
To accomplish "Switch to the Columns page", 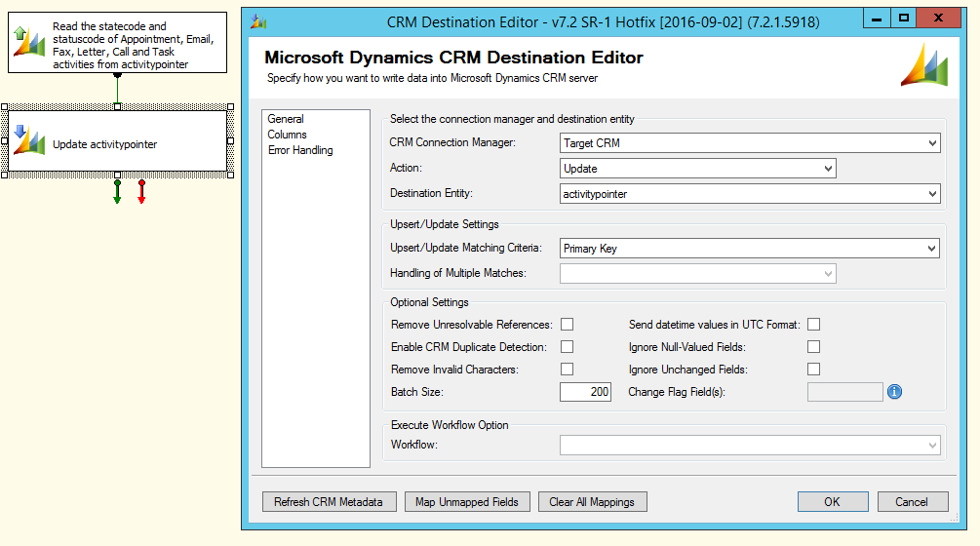I will [x=287, y=135].
